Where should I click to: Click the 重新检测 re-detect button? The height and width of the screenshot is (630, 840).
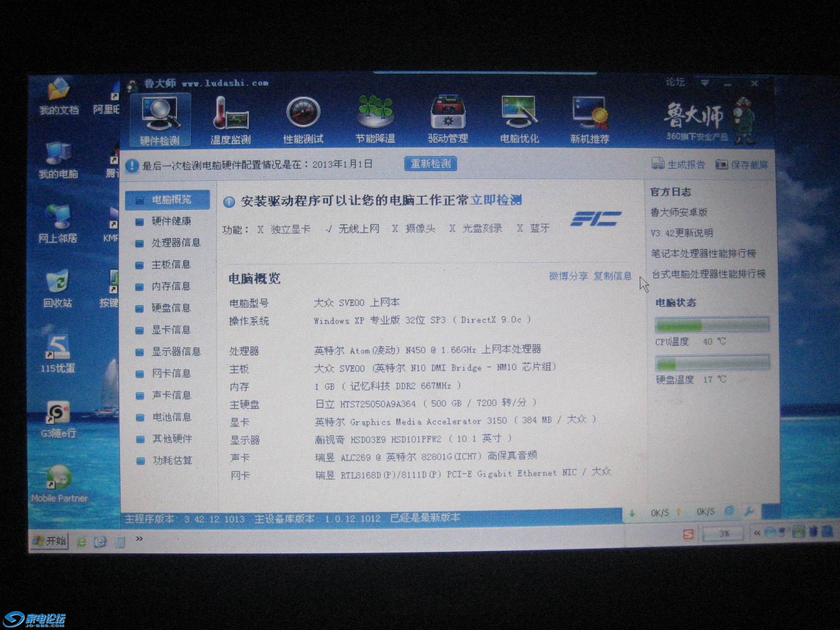pos(430,164)
